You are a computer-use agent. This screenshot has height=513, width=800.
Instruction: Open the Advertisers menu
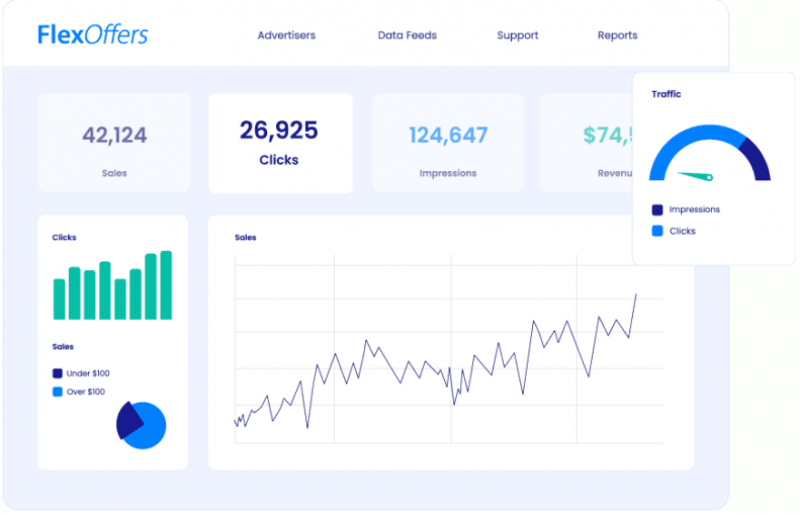click(286, 35)
